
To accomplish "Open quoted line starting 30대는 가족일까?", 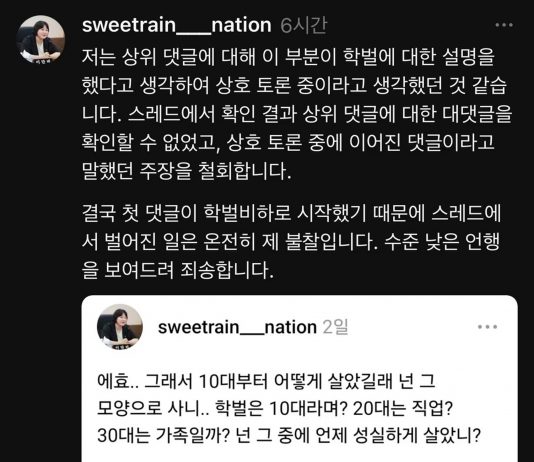I will pyautogui.click(x=289, y=435).
